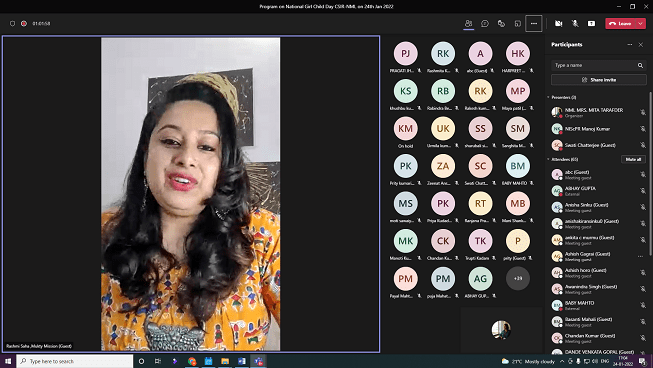Viewport: 653px width, 368px height.
Task: Click the PJ participant avatar
Action: (406, 53)
